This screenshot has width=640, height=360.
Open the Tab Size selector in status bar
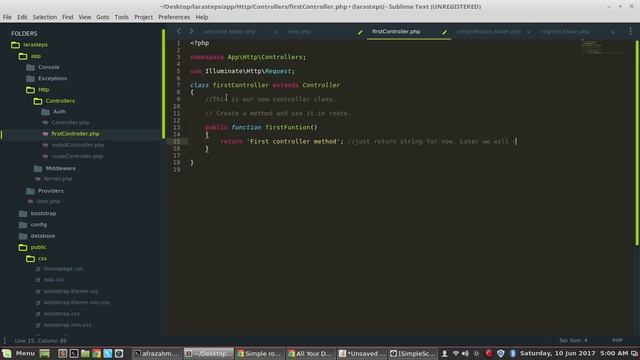coord(573,340)
